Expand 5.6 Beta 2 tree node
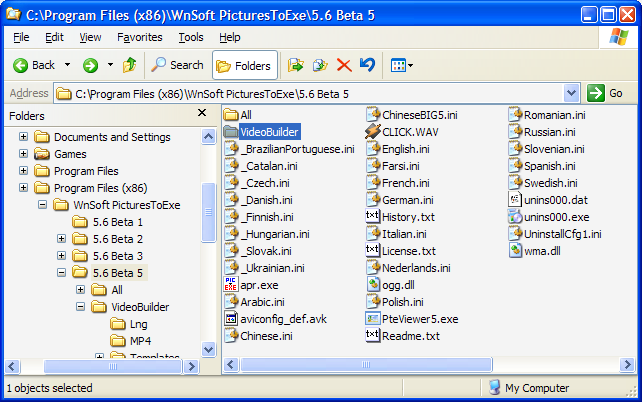The width and height of the screenshot is (642, 402). click(61, 239)
